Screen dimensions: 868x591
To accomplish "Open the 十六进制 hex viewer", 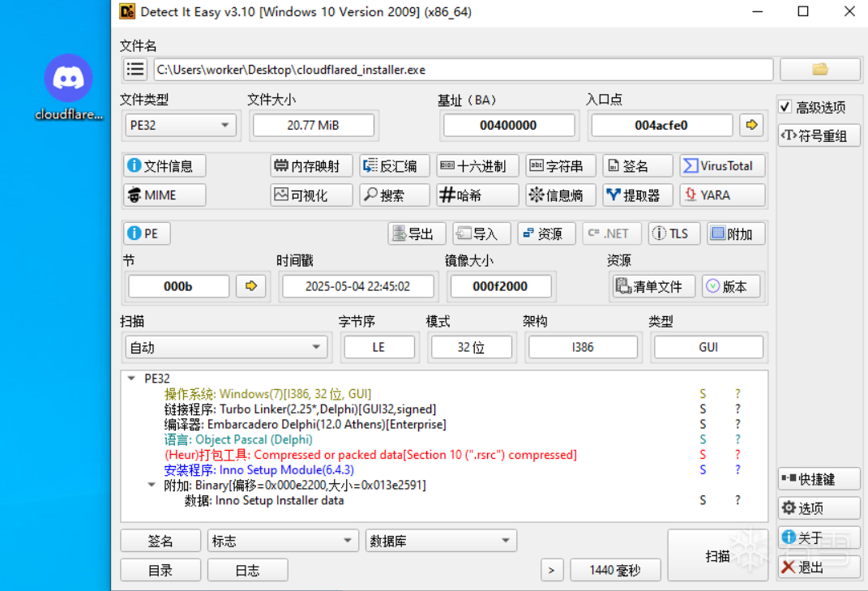I will click(477, 165).
